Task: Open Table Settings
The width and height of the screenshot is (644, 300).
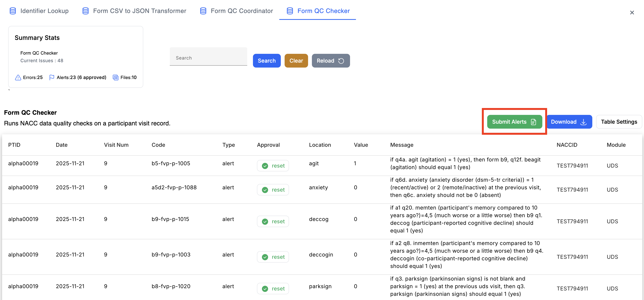Action: (x=619, y=122)
